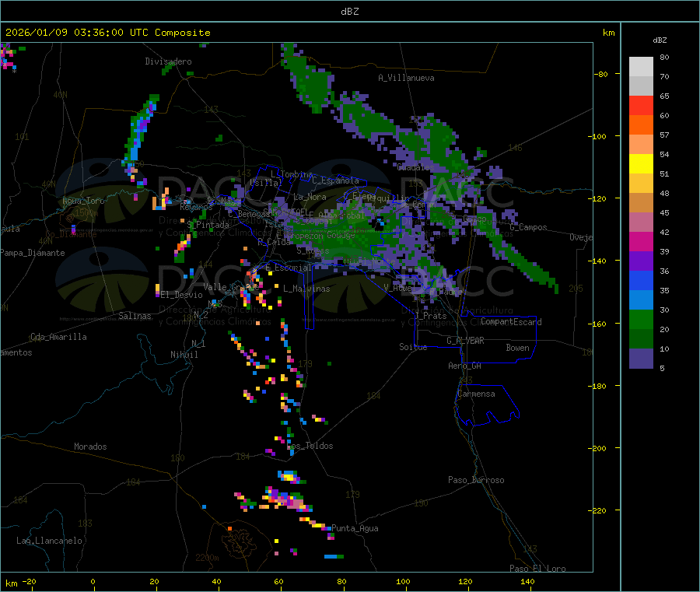This screenshot has width=700, height=592.
Task: Click the Carmensa location label
Action: click(476, 394)
